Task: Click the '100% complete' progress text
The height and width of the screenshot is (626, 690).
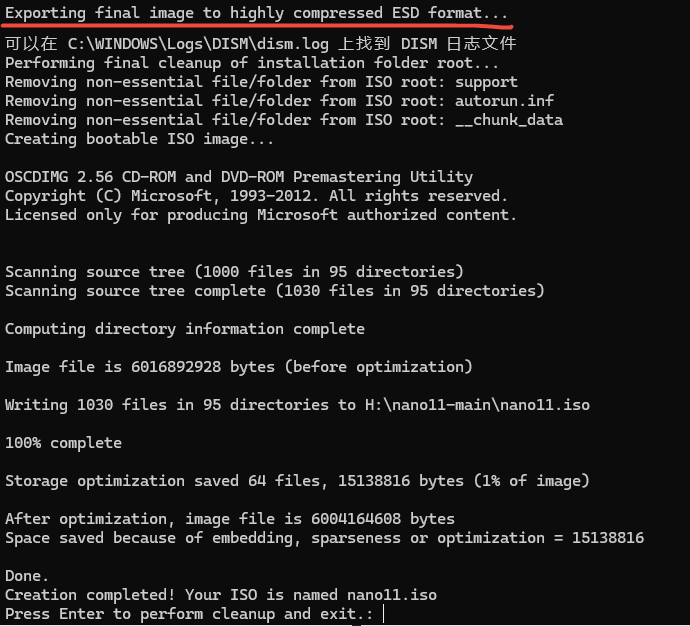Action: coord(63,443)
